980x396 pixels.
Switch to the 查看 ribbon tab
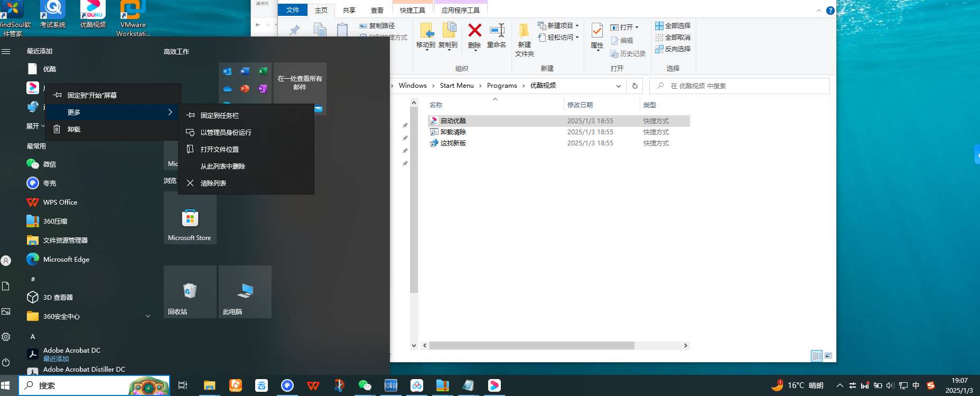[x=377, y=10]
